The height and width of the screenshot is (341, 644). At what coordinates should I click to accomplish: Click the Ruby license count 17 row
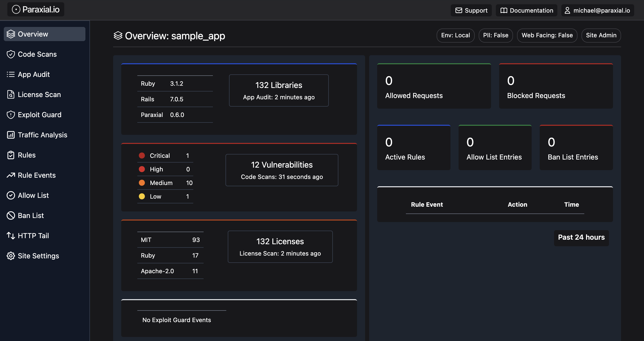[170, 255]
